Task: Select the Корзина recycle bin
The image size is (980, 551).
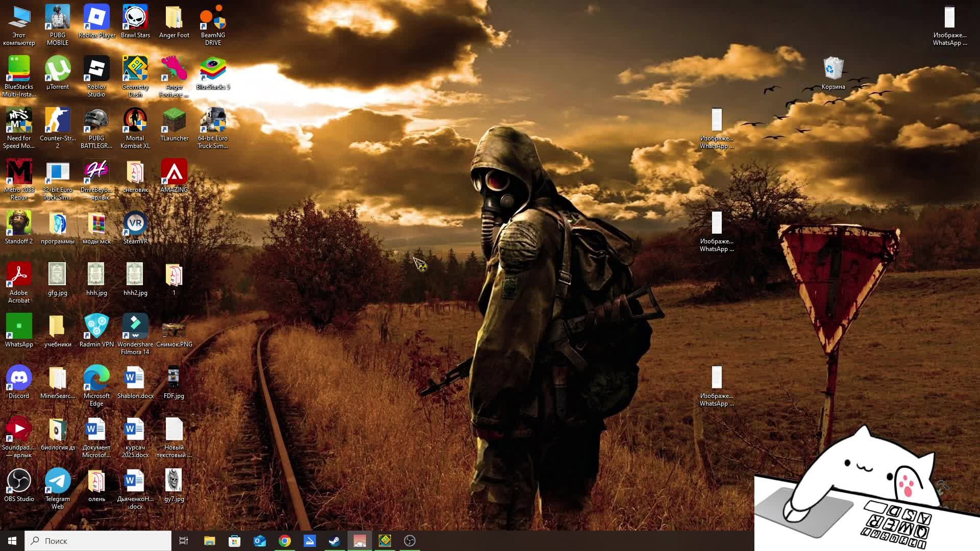Action: [834, 73]
